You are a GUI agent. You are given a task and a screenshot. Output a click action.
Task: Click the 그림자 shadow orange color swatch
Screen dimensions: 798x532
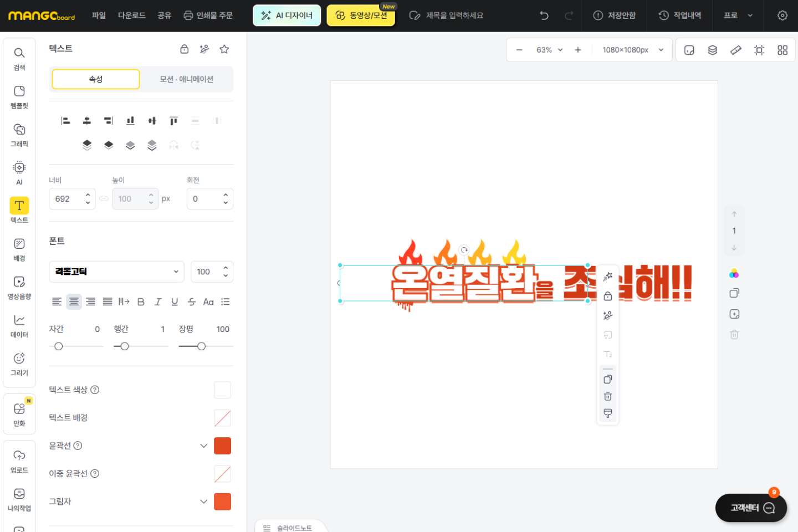tap(222, 502)
